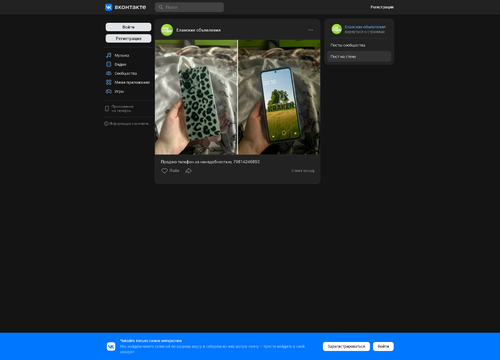Open the information and contacts link
Viewport: 500px width, 360px height.
coord(126,124)
